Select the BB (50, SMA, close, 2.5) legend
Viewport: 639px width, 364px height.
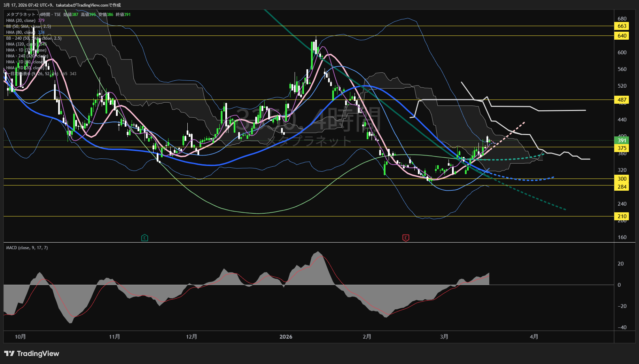(x=29, y=26)
